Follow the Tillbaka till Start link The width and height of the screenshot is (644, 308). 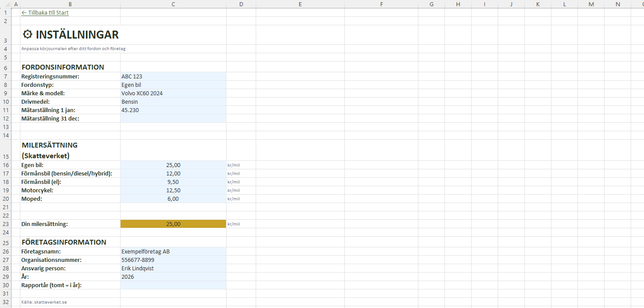[x=45, y=13]
